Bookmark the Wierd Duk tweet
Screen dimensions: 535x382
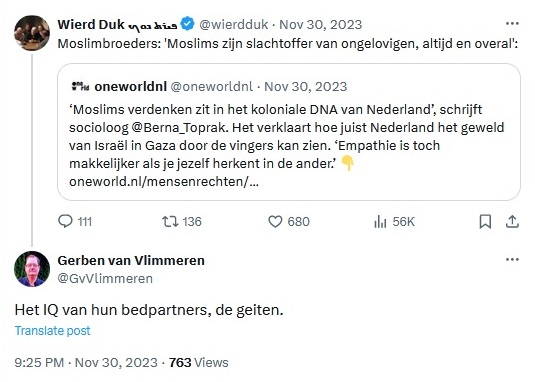click(485, 222)
